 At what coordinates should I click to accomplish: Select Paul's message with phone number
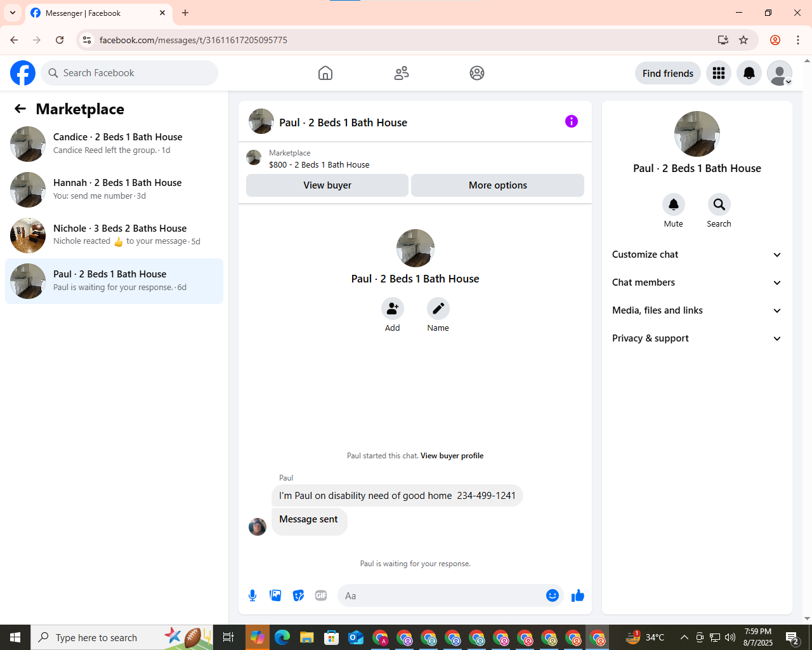(x=397, y=496)
